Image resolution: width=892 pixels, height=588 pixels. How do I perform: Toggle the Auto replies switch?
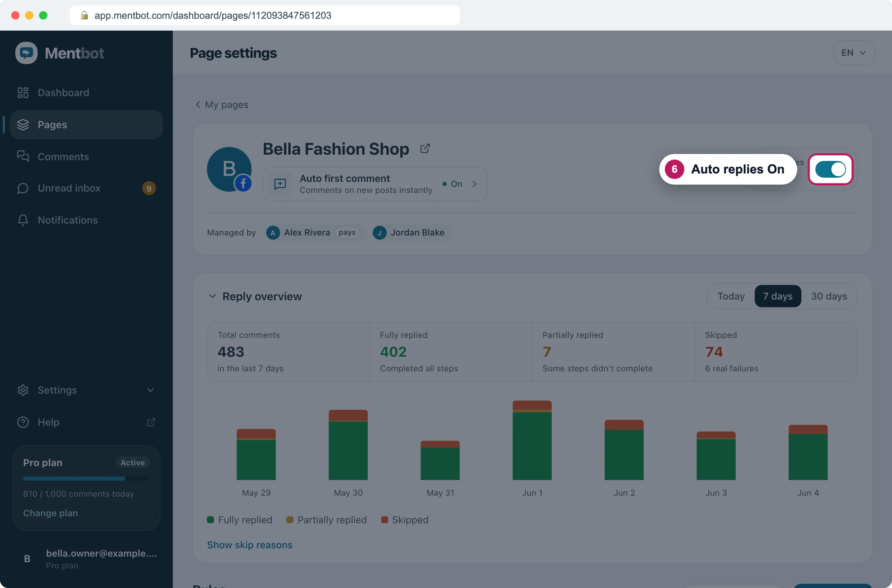coord(830,169)
